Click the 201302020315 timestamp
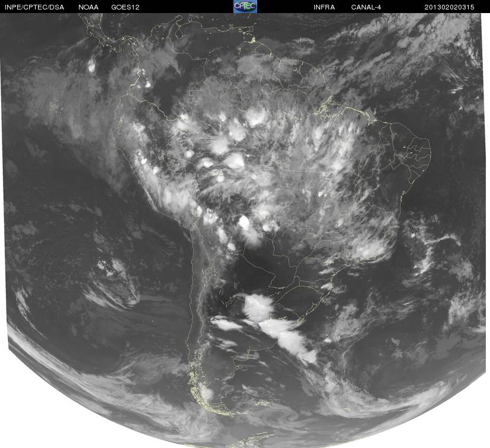Screen dimensions: 490x448 click(x=449, y=7)
